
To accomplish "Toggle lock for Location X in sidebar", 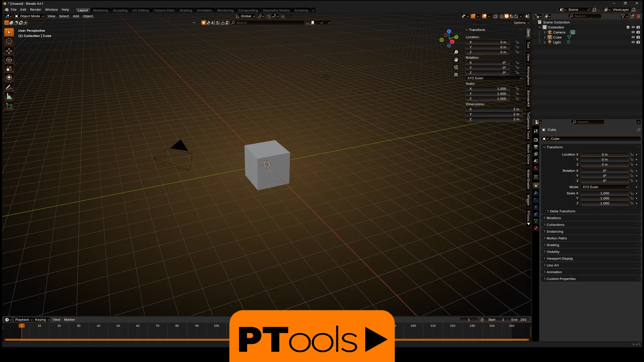I will click(x=517, y=42).
